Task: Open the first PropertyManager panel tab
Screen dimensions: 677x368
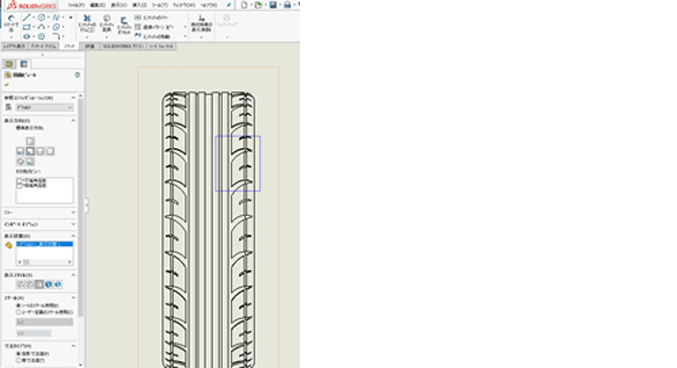Action: (9, 64)
